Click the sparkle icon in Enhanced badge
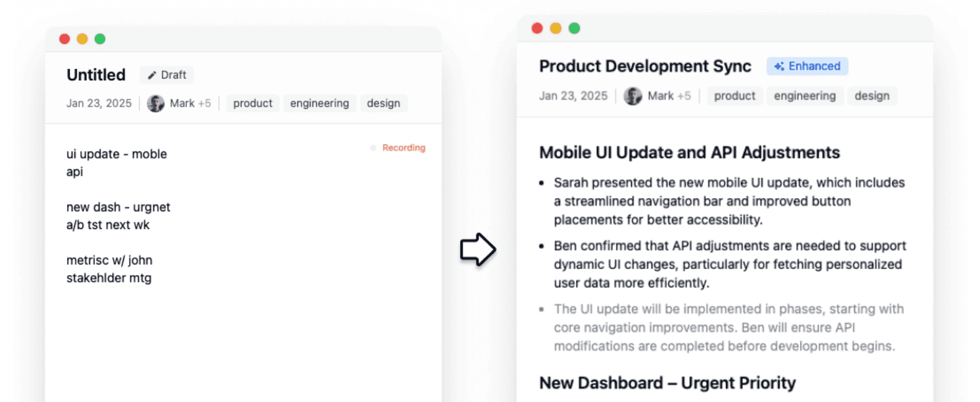 click(x=779, y=66)
